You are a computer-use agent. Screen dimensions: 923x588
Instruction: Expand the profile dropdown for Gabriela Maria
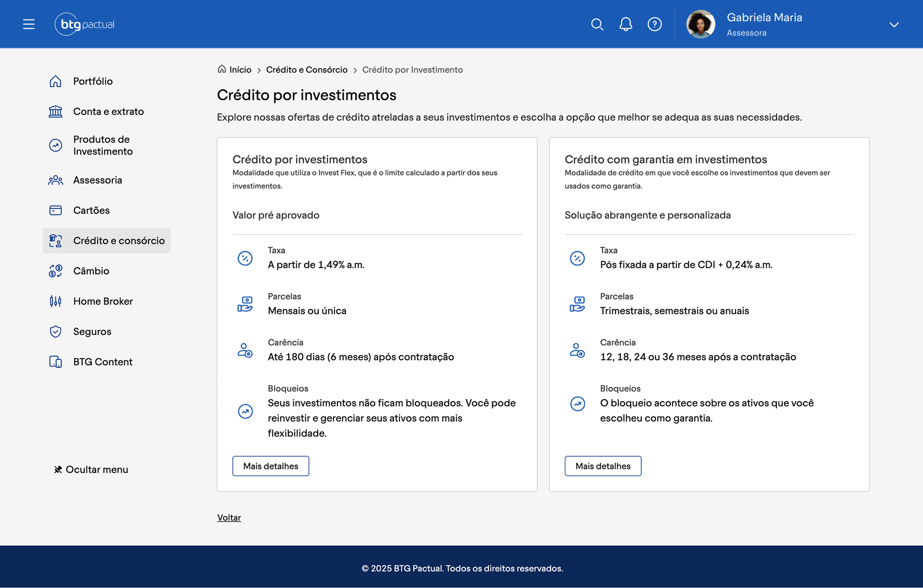pyautogui.click(x=894, y=24)
